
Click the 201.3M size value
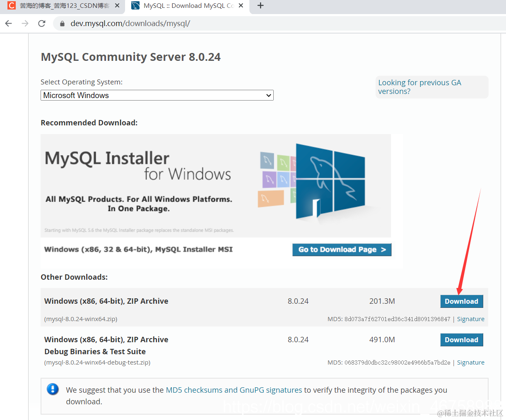tap(382, 301)
